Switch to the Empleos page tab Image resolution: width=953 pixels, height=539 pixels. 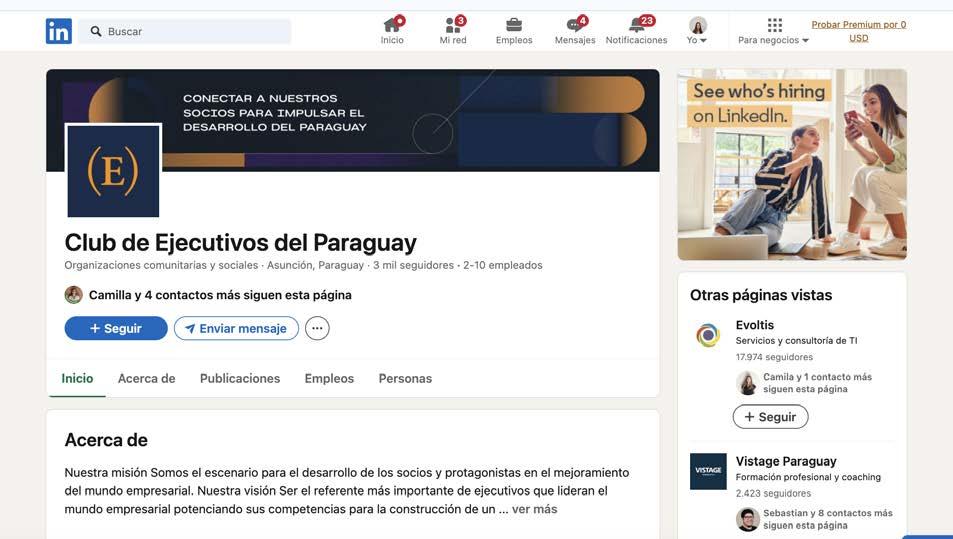coord(329,379)
